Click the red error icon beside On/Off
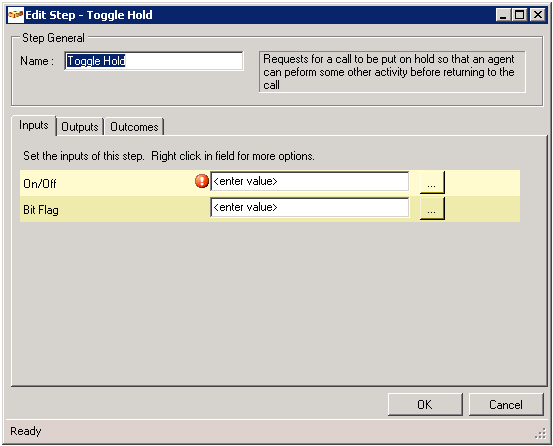The image size is (553, 446). [x=202, y=181]
